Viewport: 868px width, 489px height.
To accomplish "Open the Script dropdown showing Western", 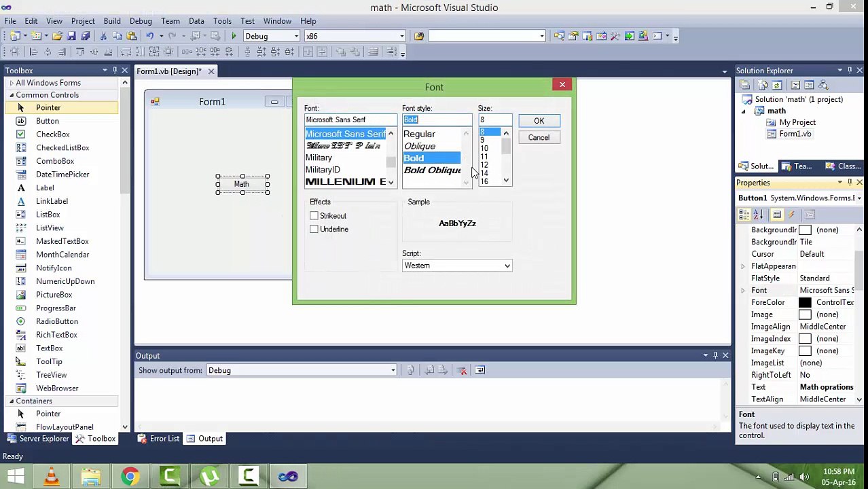I will pyautogui.click(x=456, y=266).
